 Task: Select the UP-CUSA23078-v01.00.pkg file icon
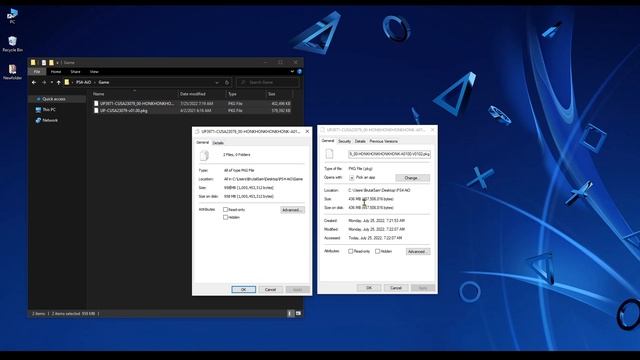pyautogui.click(x=96, y=111)
